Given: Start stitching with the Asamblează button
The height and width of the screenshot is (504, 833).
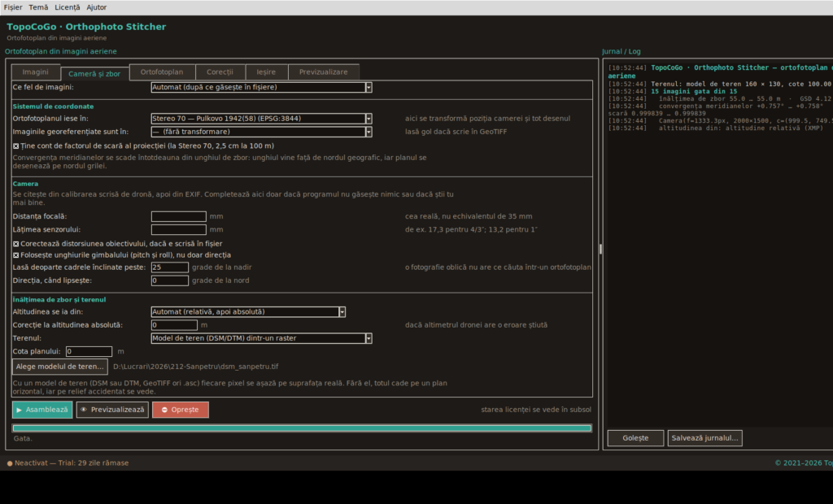Looking at the screenshot, I should (x=42, y=410).
